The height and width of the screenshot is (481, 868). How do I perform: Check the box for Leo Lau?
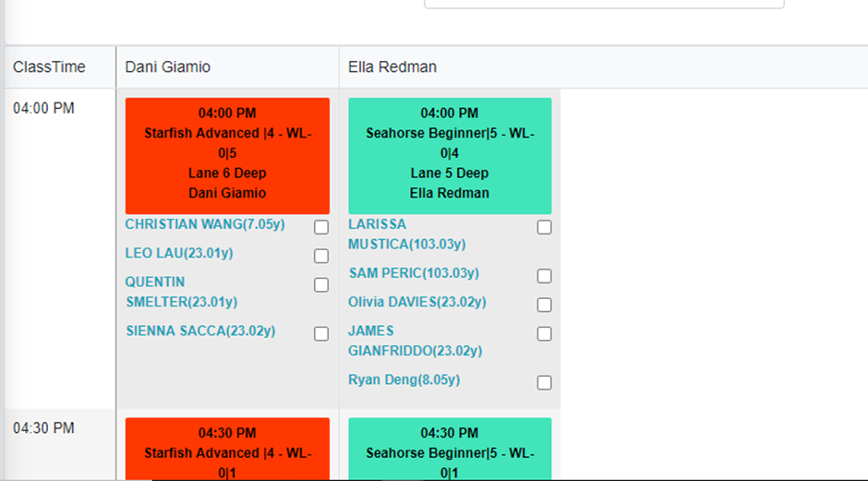[321, 256]
